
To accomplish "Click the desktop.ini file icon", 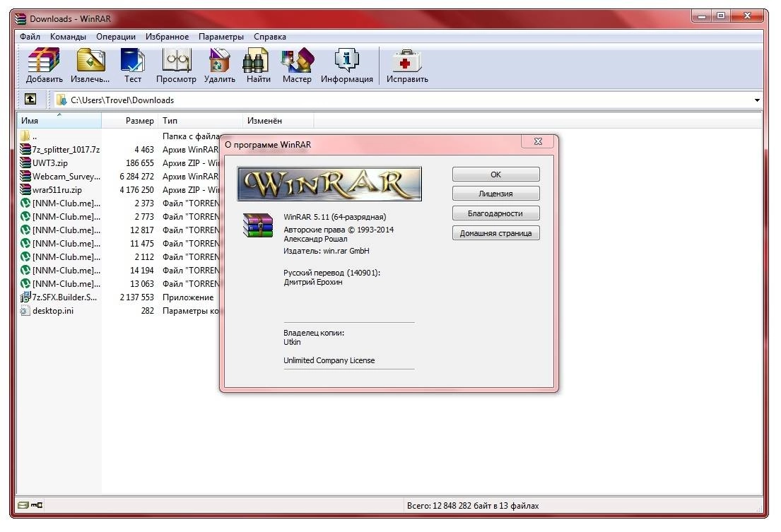I will pos(25,311).
